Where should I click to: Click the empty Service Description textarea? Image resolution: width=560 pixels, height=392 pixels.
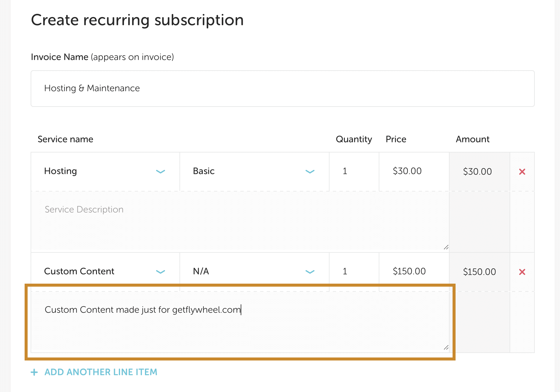click(x=239, y=222)
